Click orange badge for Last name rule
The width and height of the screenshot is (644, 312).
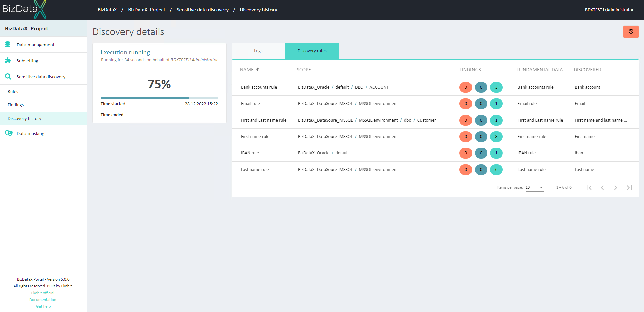[x=465, y=169]
